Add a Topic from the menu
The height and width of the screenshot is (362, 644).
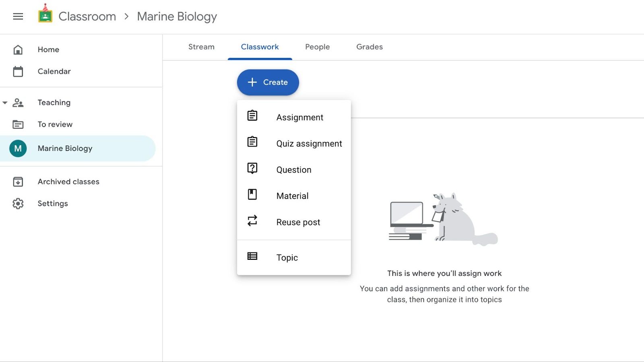click(x=287, y=258)
